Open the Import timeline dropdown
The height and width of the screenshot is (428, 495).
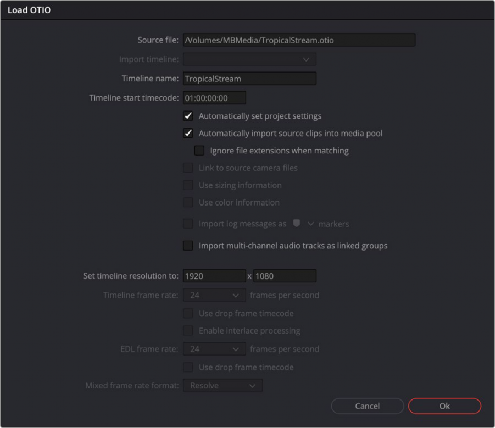[249, 59]
